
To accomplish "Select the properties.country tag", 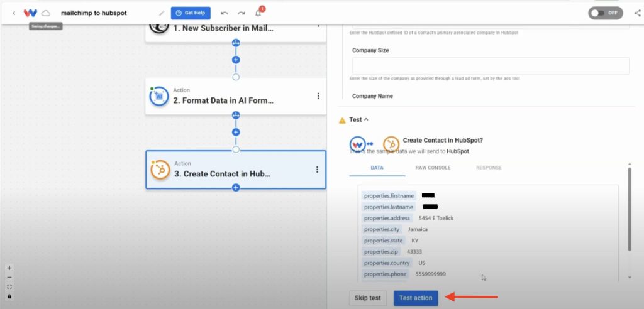I will (x=387, y=263).
